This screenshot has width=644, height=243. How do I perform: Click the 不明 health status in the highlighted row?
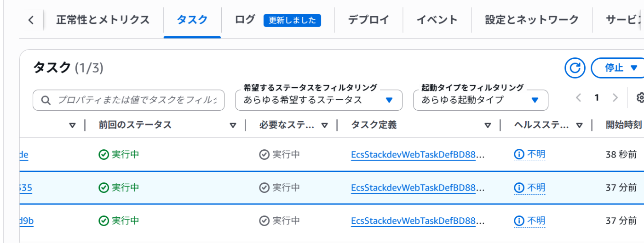pyautogui.click(x=536, y=187)
